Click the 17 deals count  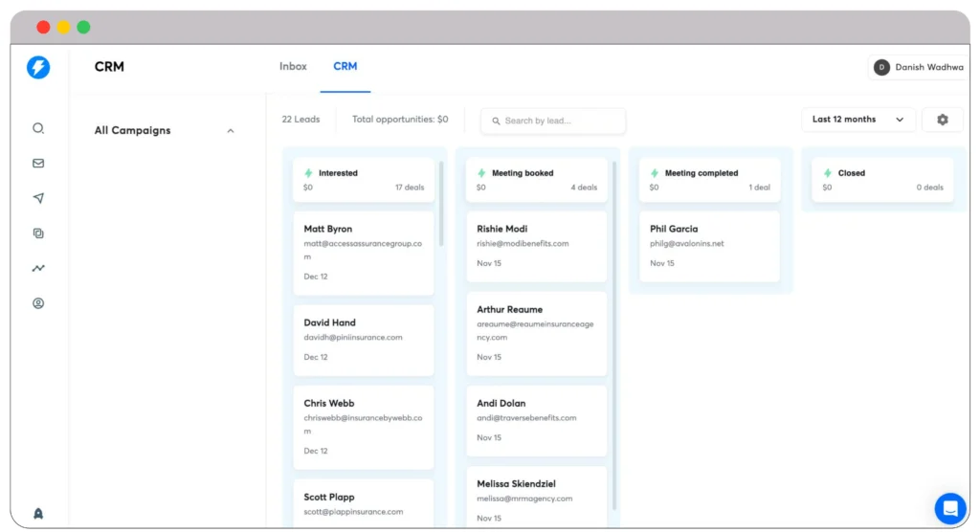(x=410, y=187)
